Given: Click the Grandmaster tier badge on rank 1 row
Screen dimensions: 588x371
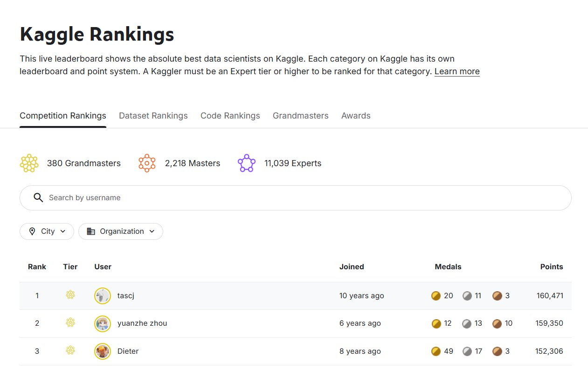Looking at the screenshot, I should pos(70,295).
